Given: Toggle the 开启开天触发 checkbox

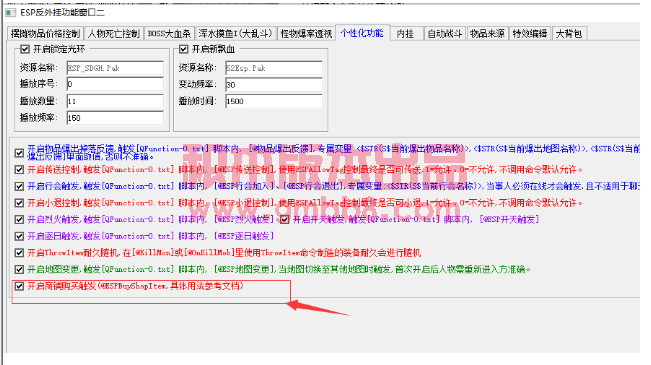Looking at the screenshot, I should pyautogui.click(x=284, y=219).
